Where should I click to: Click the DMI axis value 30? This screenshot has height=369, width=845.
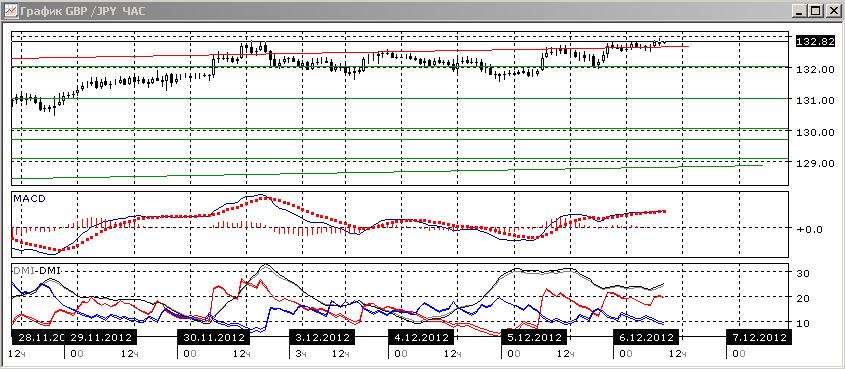pos(804,273)
